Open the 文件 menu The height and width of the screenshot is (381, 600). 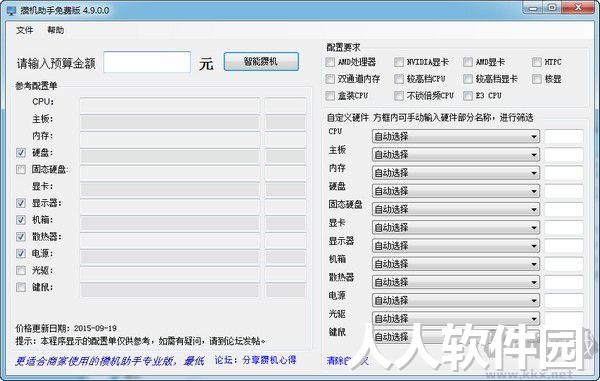(24, 30)
